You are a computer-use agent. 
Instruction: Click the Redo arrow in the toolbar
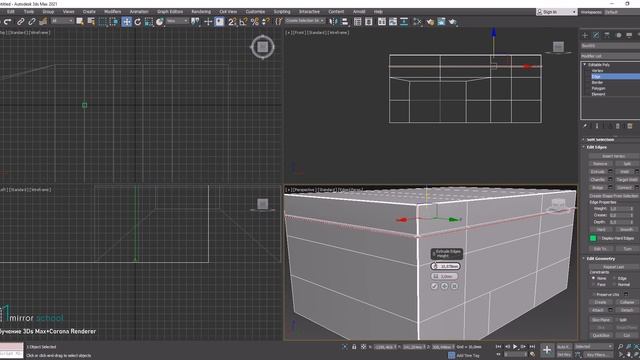(x=8, y=22)
